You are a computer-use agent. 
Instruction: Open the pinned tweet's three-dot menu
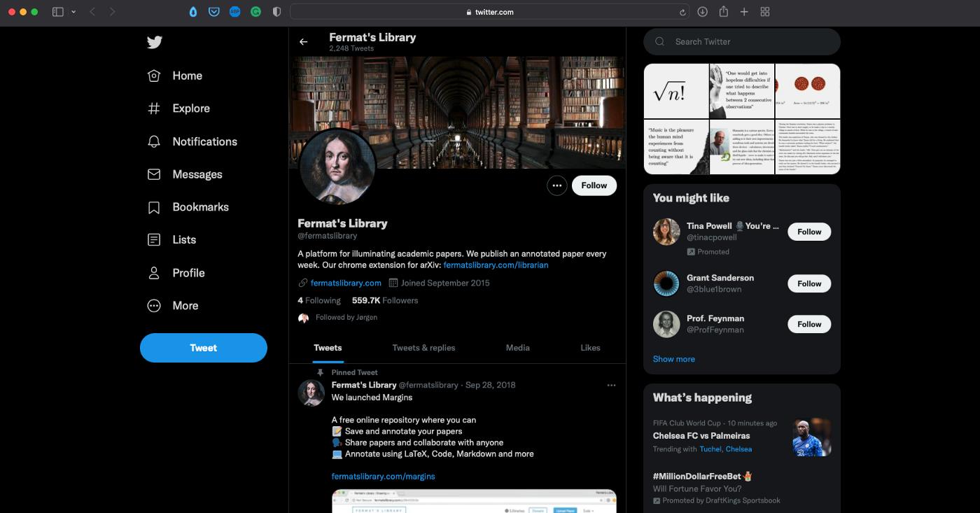click(611, 385)
